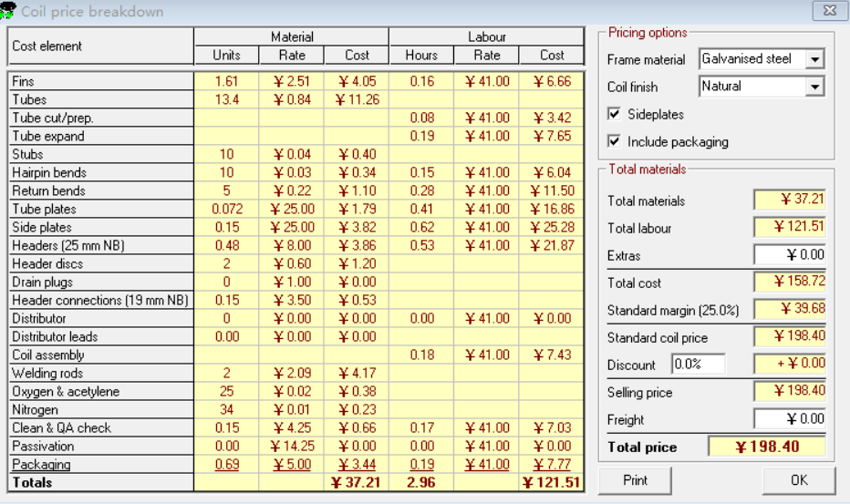Screen dimensions: 850x504
Task: Click the Freight amount field
Action: (789, 419)
